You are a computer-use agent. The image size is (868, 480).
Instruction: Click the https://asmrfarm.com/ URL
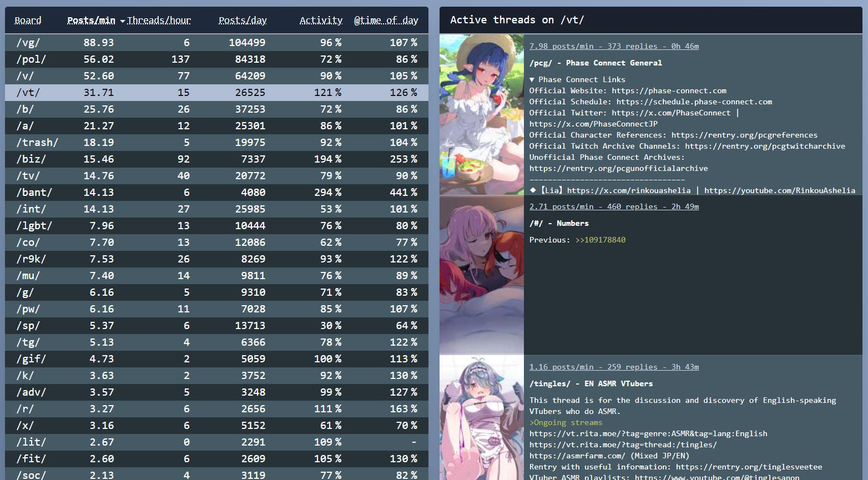[x=577, y=456]
